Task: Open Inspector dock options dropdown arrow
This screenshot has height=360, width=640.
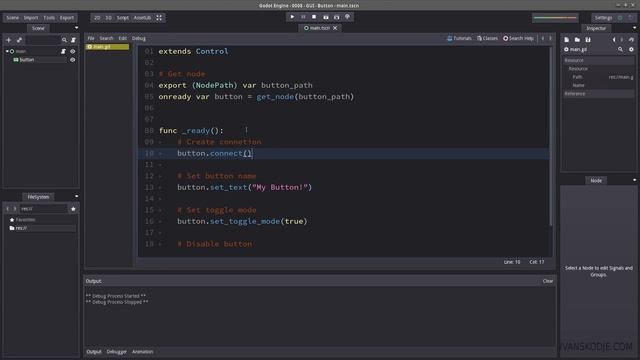Action: [634, 28]
